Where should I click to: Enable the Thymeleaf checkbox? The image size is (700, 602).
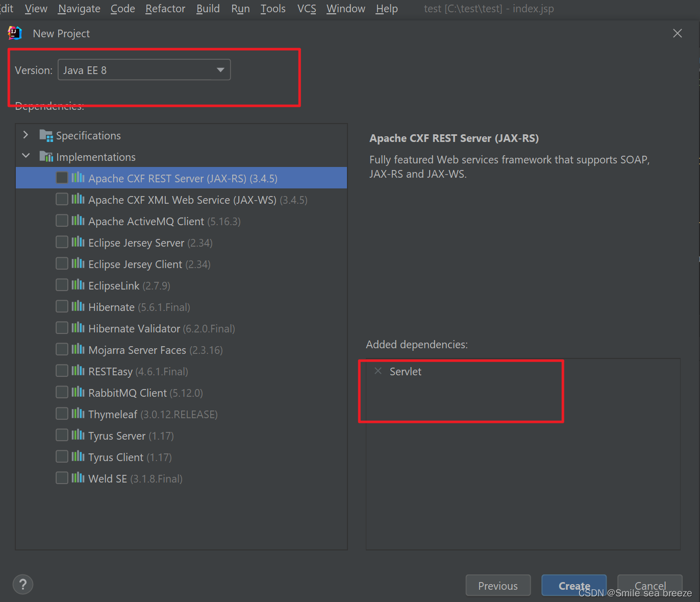pos(62,414)
